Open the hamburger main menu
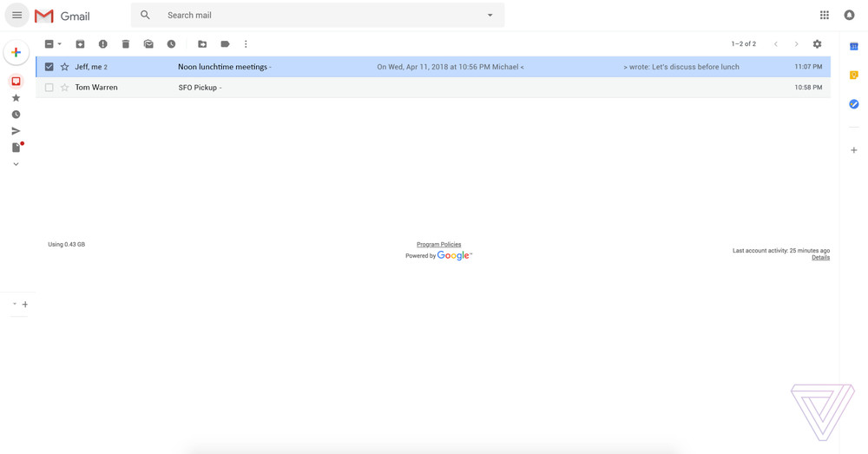Image resolution: width=868 pixels, height=454 pixels. 16,15
